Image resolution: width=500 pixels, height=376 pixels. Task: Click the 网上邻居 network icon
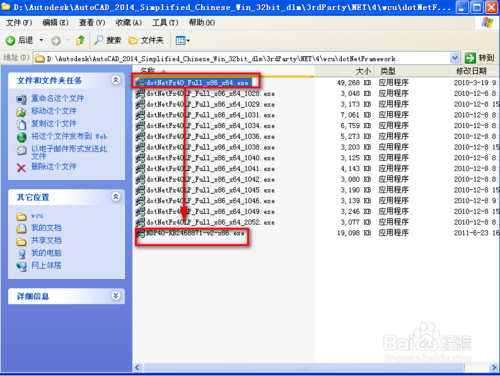[x=22, y=266]
